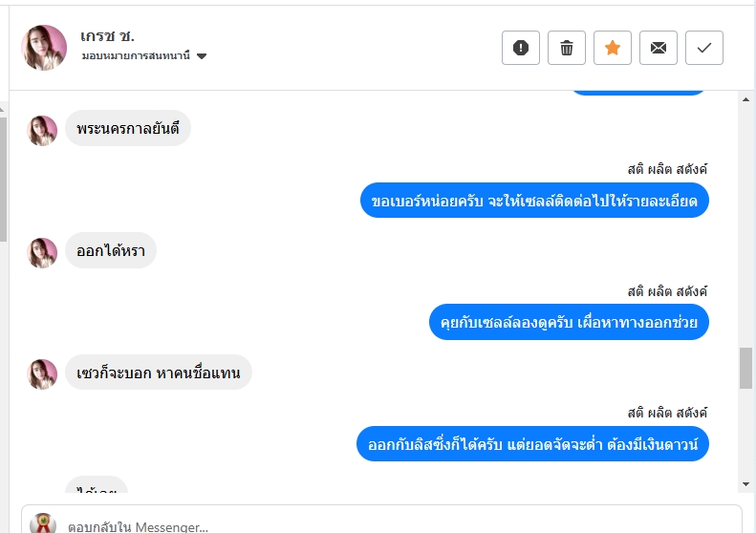Select the blue คุยกับเซลล์ลองดูครับ message bubble
The image size is (756, 533).
(569, 322)
